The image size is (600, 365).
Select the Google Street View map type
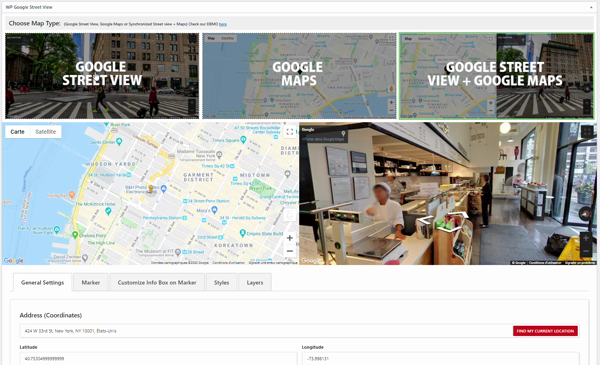102,76
